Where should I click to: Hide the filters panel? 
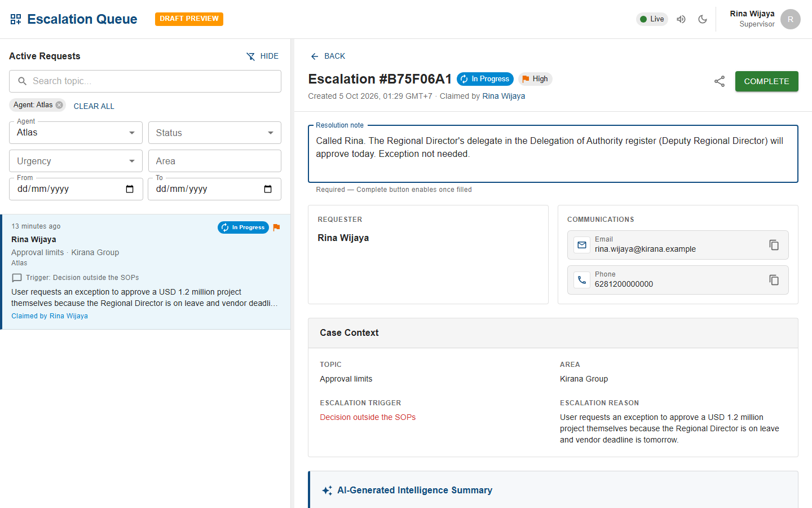(262, 56)
